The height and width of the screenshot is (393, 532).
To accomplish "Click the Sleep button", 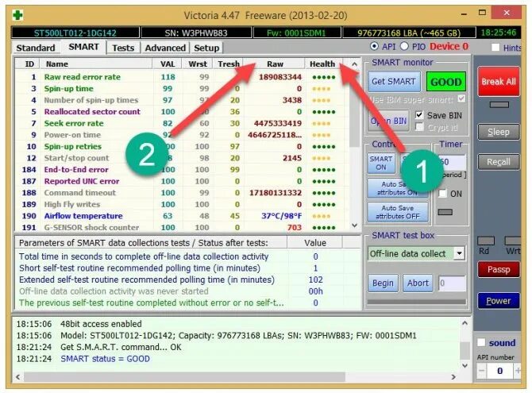I will pos(499,132).
